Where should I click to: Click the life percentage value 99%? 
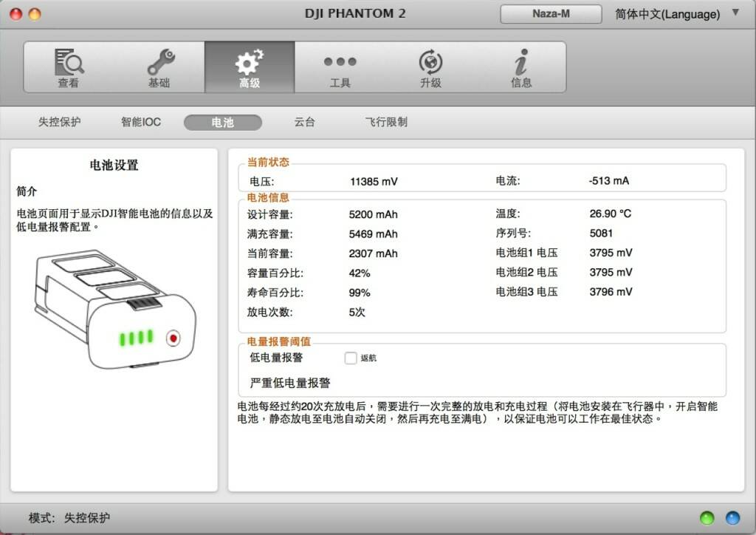pos(360,293)
